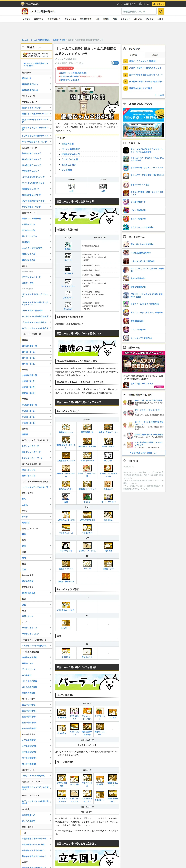
Task: Click まだまだあります、無料ゲーム! button
Action: tap(144, 453)
